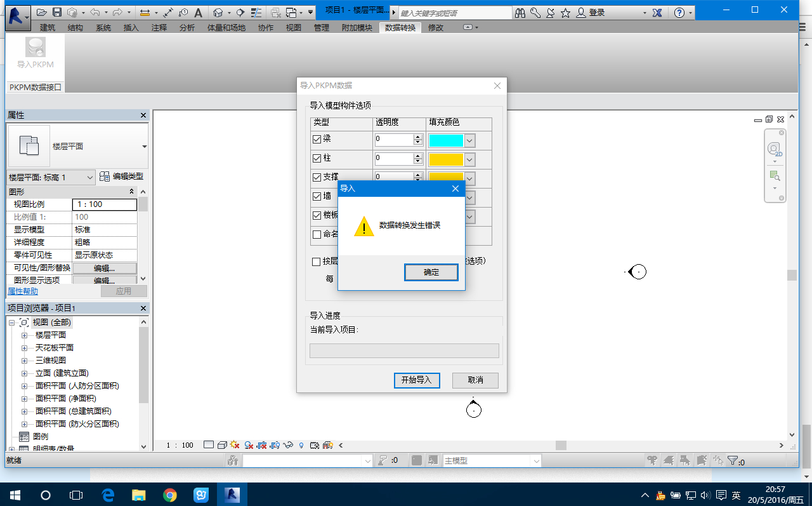Image resolution: width=812 pixels, height=506 pixels.
Task: Open the Default 3D View house icon
Action: pos(218,12)
